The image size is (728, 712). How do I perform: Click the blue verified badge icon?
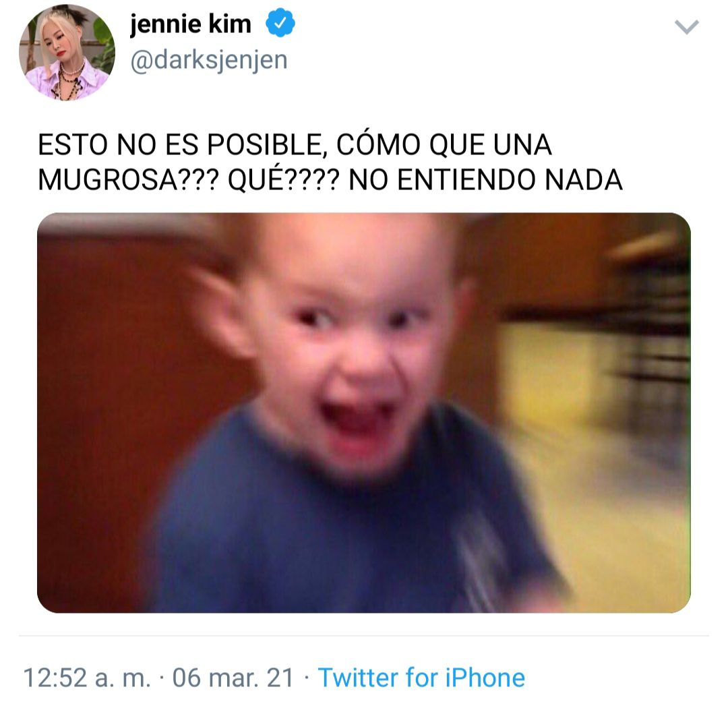(280, 23)
